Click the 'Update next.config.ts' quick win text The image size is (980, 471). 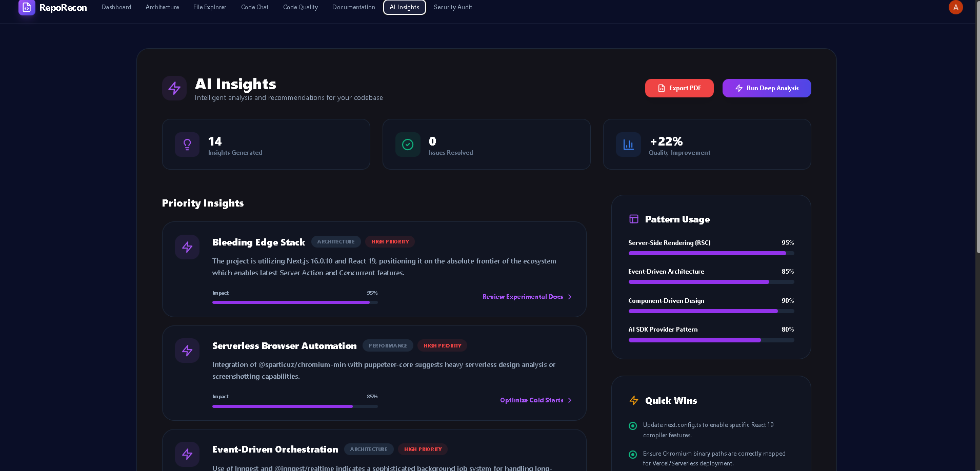tap(708, 430)
